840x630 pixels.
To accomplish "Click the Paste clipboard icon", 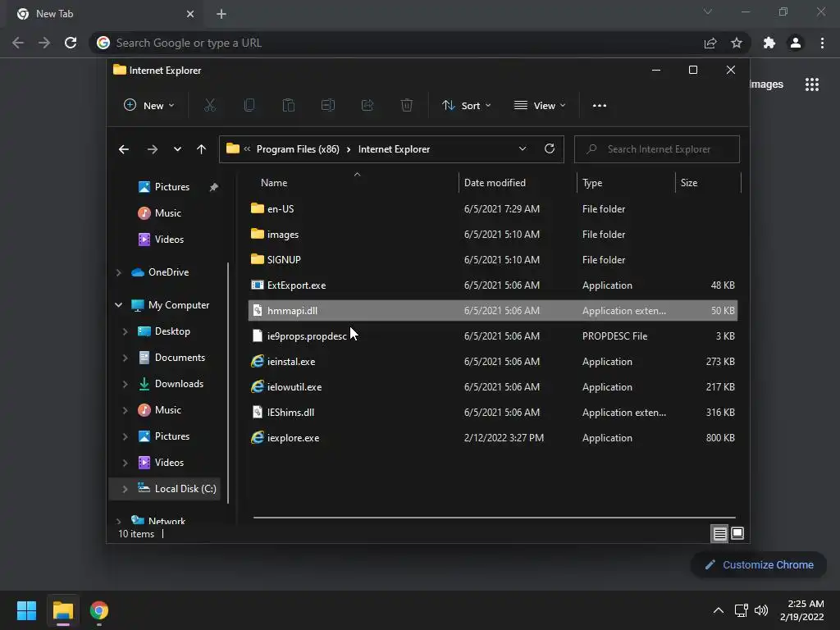I will tap(289, 106).
